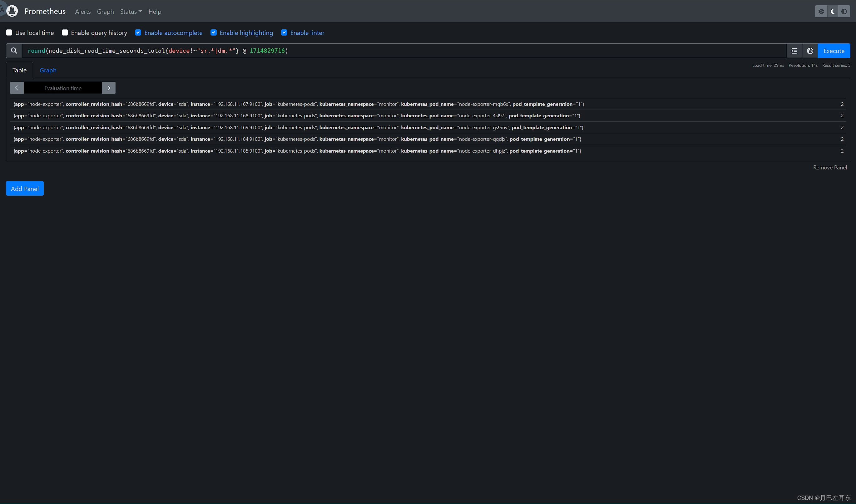This screenshot has width=856, height=504.
Task: Select the browser-preference theme contrast icon
Action: (x=844, y=11)
